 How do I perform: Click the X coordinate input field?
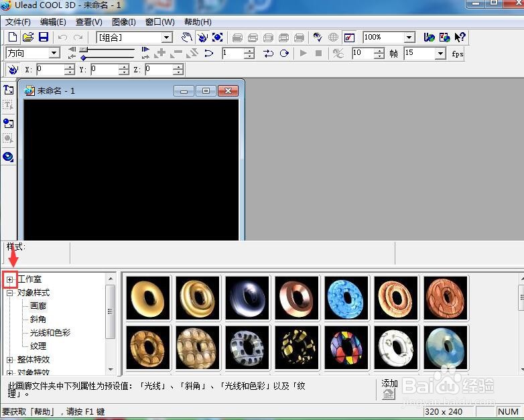(x=50, y=70)
